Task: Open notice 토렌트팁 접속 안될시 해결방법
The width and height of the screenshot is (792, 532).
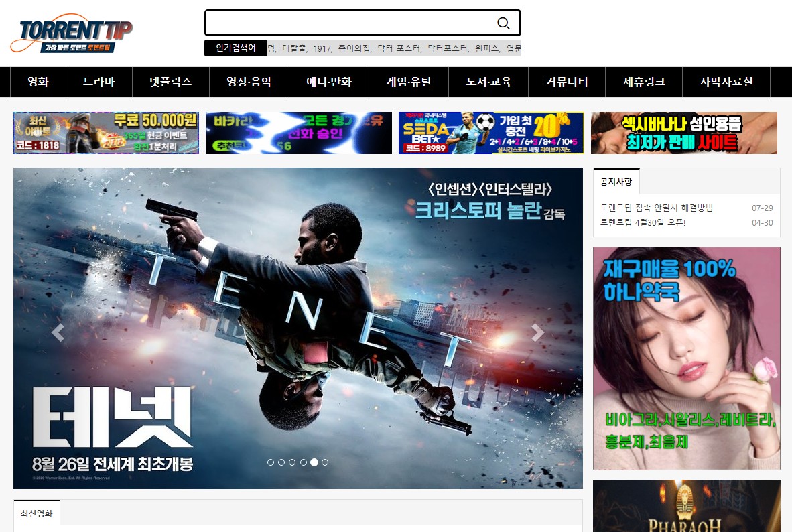Action: [x=656, y=208]
